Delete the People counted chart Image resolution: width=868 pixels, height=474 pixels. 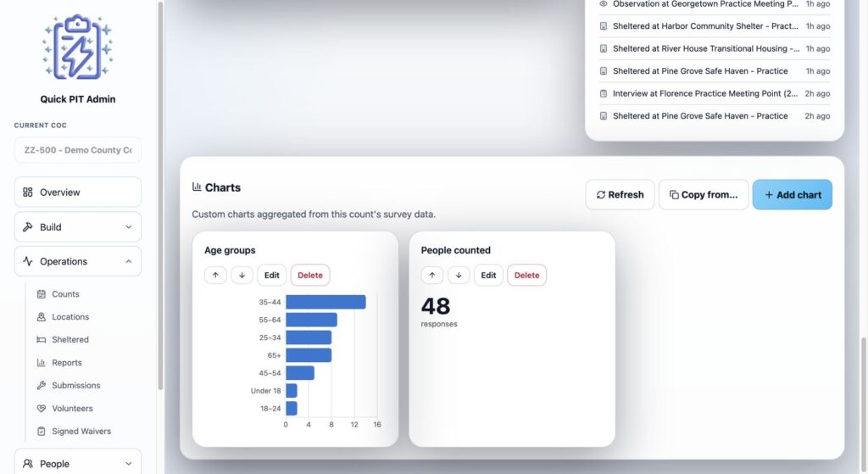(x=527, y=276)
